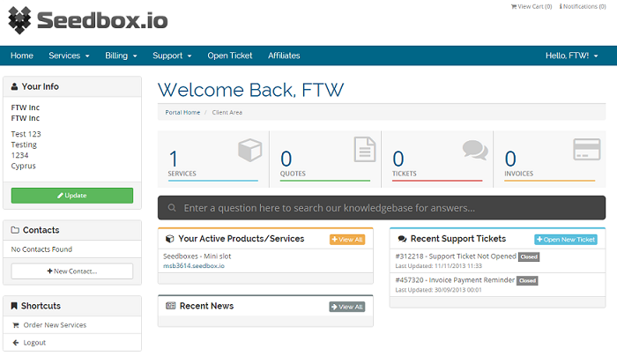Screen dimensions: 617x364
Task: Click the newspaper icon beside Recent News
Action: [x=170, y=306]
